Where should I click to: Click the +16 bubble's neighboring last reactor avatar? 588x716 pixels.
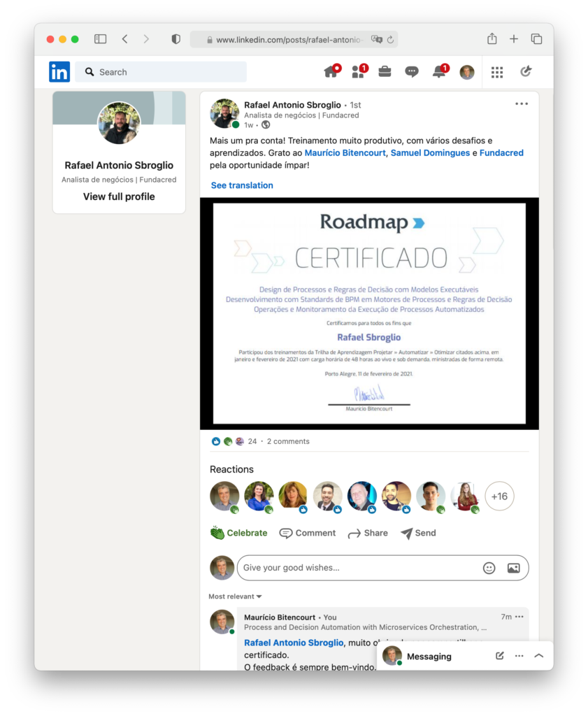(465, 496)
